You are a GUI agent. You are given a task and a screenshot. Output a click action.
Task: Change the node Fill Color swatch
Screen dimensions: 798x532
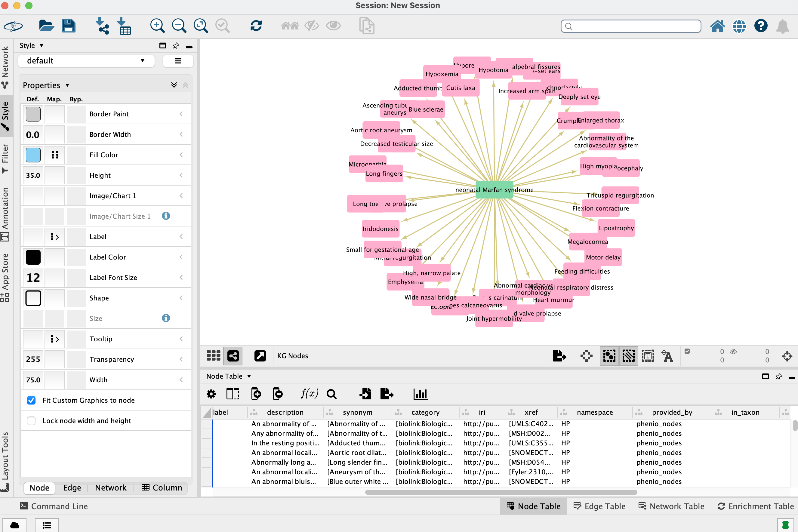pos(33,155)
